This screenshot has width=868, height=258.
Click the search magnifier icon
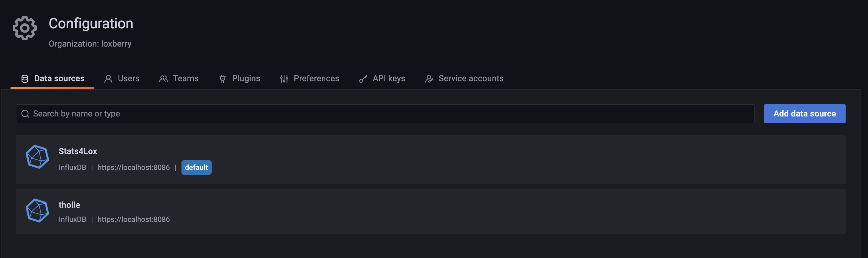pyautogui.click(x=25, y=114)
